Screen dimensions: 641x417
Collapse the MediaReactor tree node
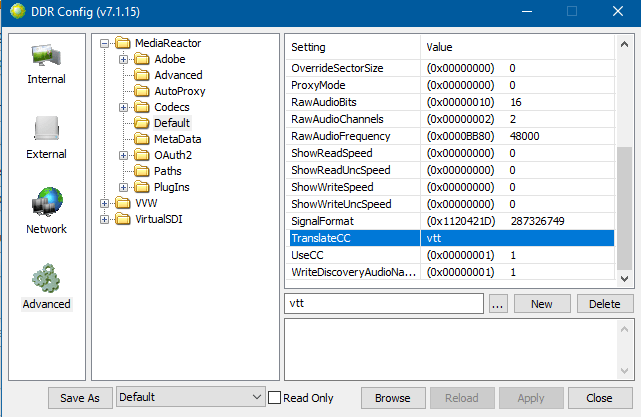[105, 43]
